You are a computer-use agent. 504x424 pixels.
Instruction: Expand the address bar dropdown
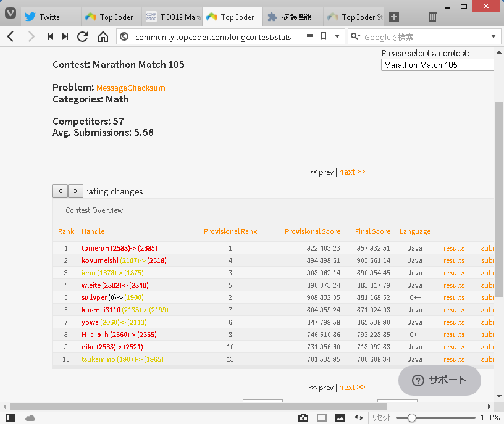[337, 36]
